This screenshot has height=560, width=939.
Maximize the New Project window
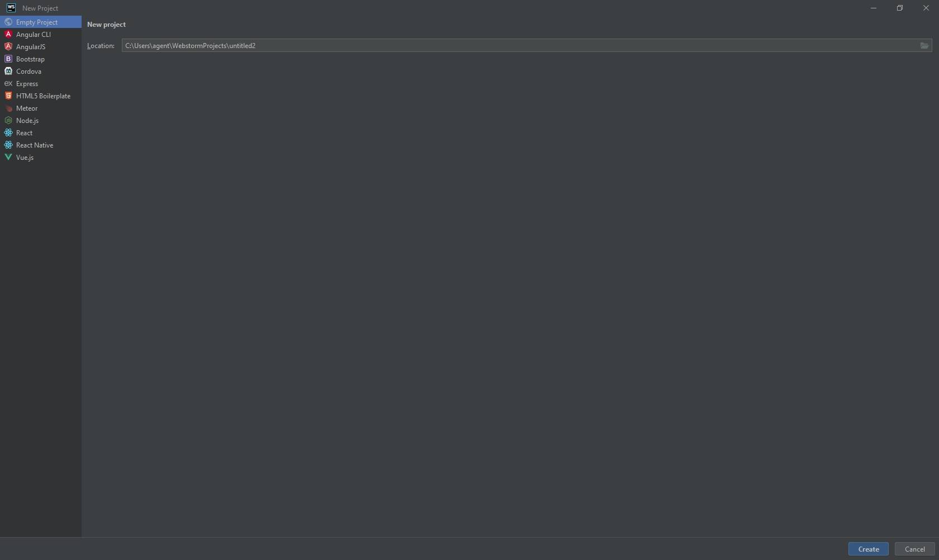pyautogui.click(x=900, y=8)
